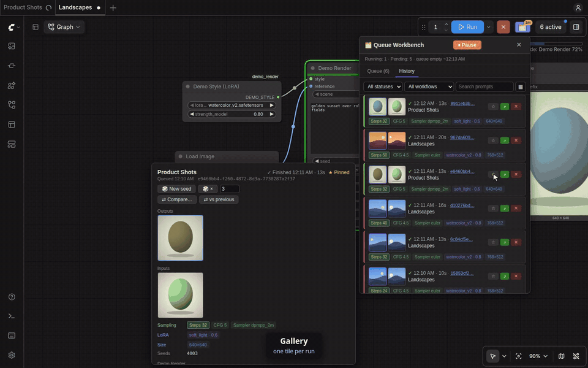Image resolution: width=588 pixels, height=368 pixels.
Task: Click the fit view icon near 90%
Action: [x=519, y=356]
